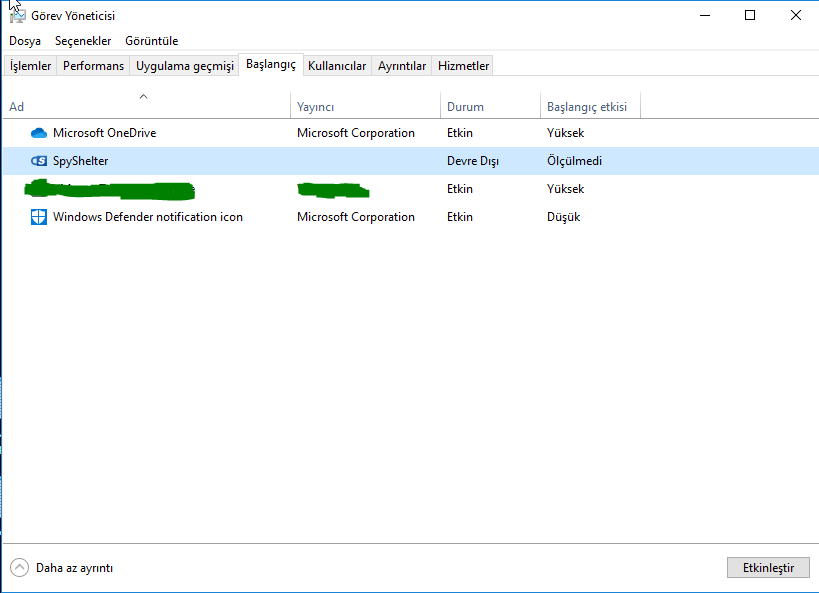
Task: Sort by the Yayıncı column header
Action: (365, 104)
